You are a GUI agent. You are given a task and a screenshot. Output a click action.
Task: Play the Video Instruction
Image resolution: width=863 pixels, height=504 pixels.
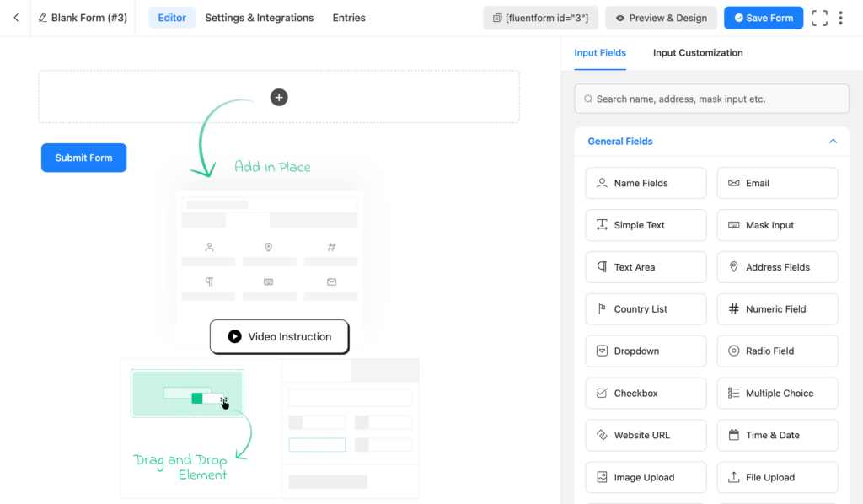pyautogui.click(x=279, y=337)
